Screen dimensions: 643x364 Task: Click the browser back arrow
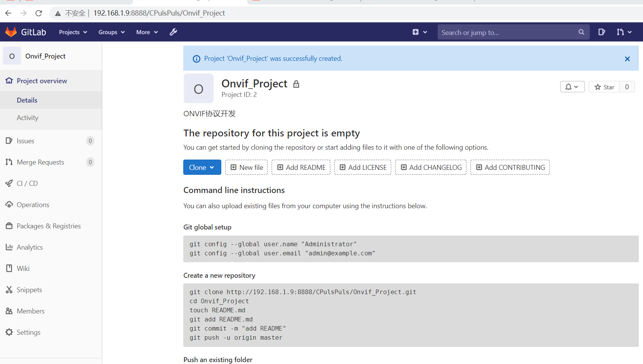[x=8, y=13]
